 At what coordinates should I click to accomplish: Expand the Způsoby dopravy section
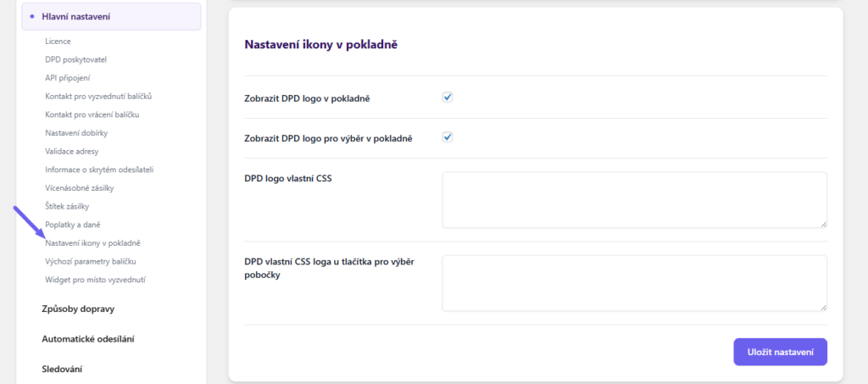(x=78, y=309)
